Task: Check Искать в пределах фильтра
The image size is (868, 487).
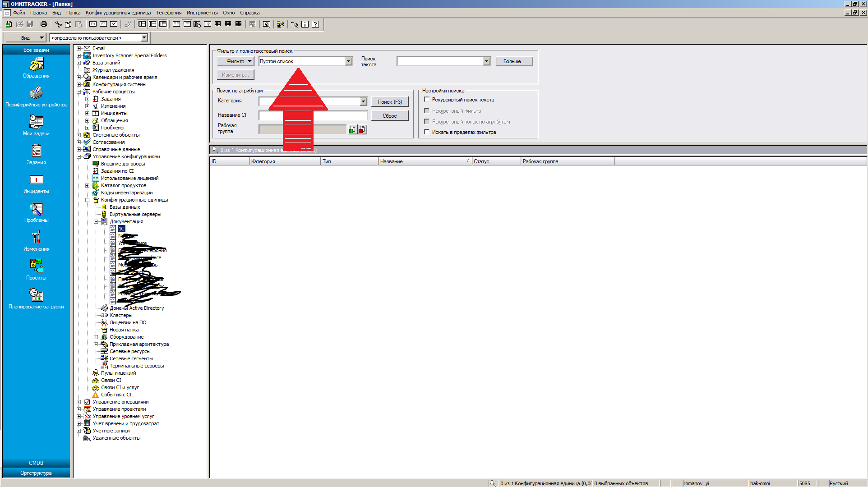Action: pyautogui.click(x=427, y=132)
